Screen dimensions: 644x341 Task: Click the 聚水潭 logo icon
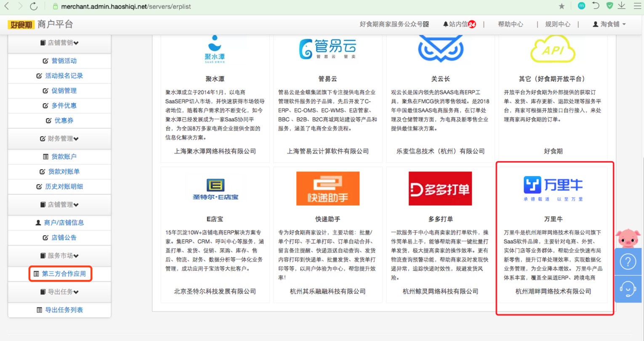click(x=215, y=49)
